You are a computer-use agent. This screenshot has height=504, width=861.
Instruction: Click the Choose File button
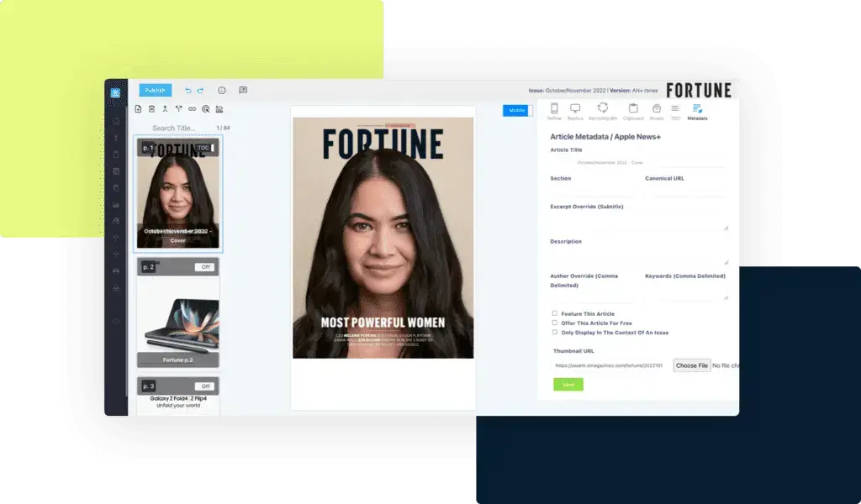pos(692,365)
